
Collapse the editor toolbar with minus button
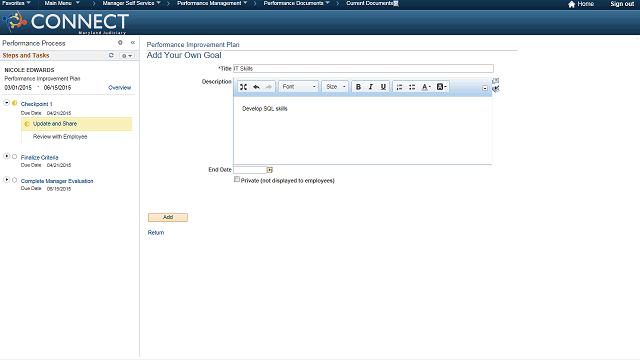484,88
